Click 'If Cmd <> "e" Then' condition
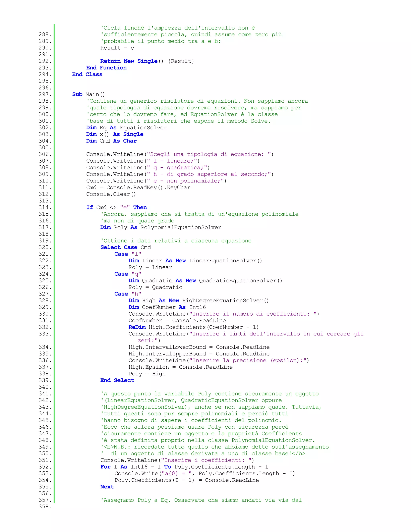Screen dimensions: 411x532 (116, 207)
